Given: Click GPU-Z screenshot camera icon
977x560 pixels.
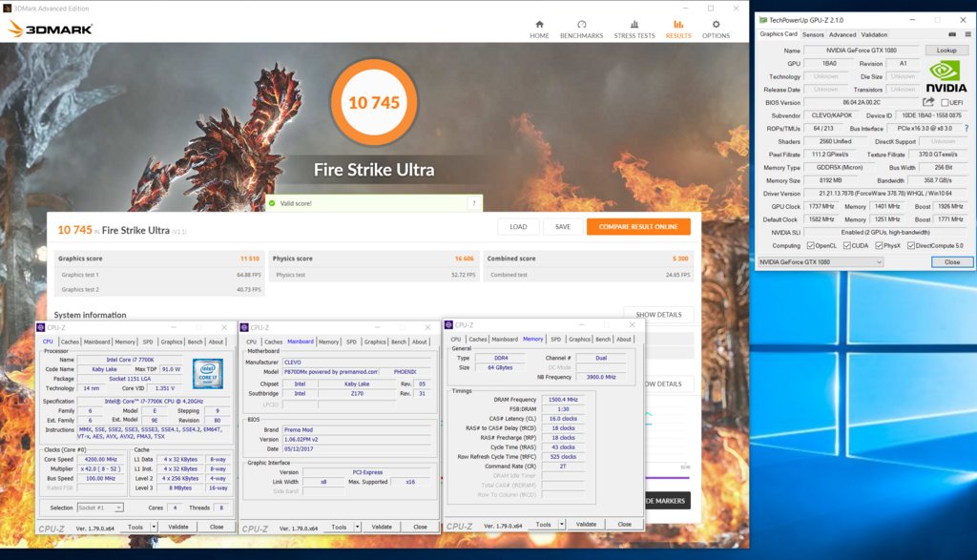Looking at the screenshot, I should point(952,35).
